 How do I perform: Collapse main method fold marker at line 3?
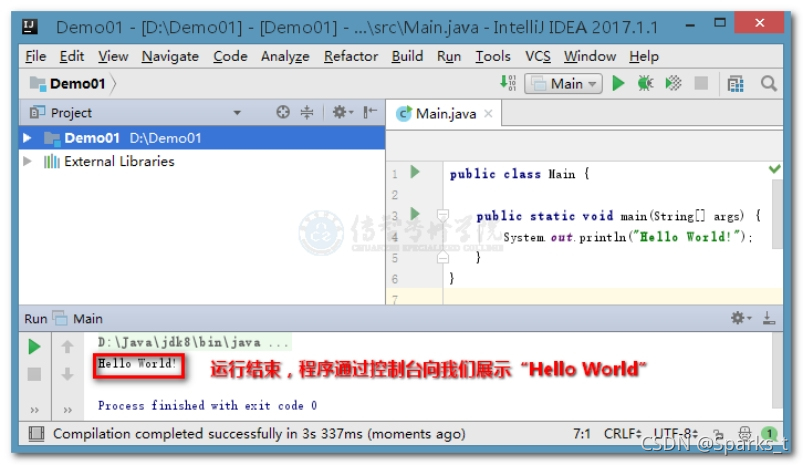point(443,214)
